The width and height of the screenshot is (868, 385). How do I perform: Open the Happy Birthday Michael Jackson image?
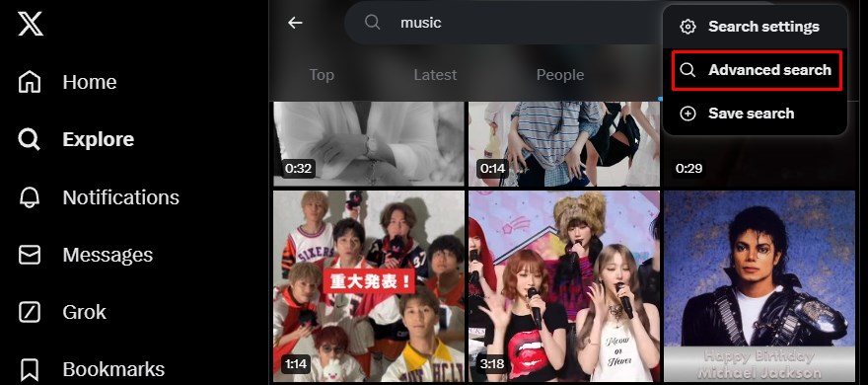(x=759, y=286)
